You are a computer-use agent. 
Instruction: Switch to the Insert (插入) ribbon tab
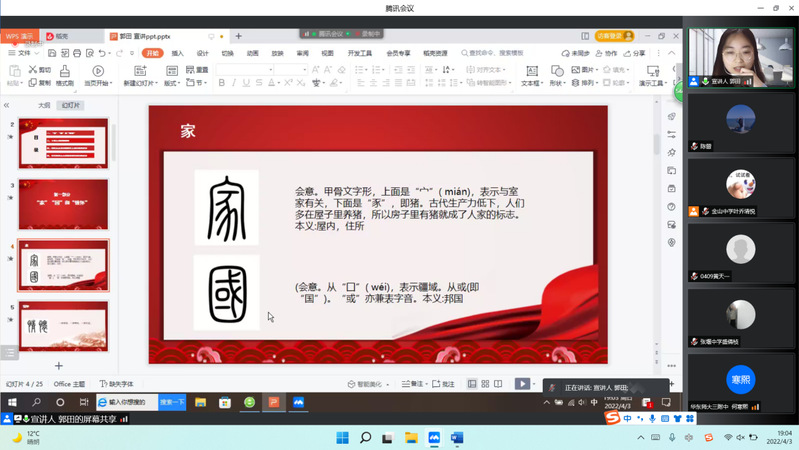point(177,53)
